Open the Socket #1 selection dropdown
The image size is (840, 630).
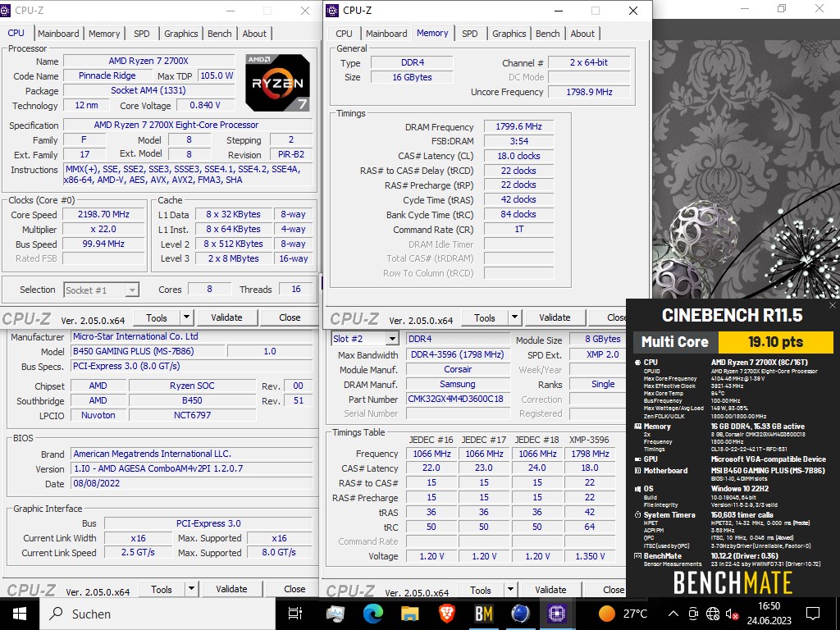132,290
